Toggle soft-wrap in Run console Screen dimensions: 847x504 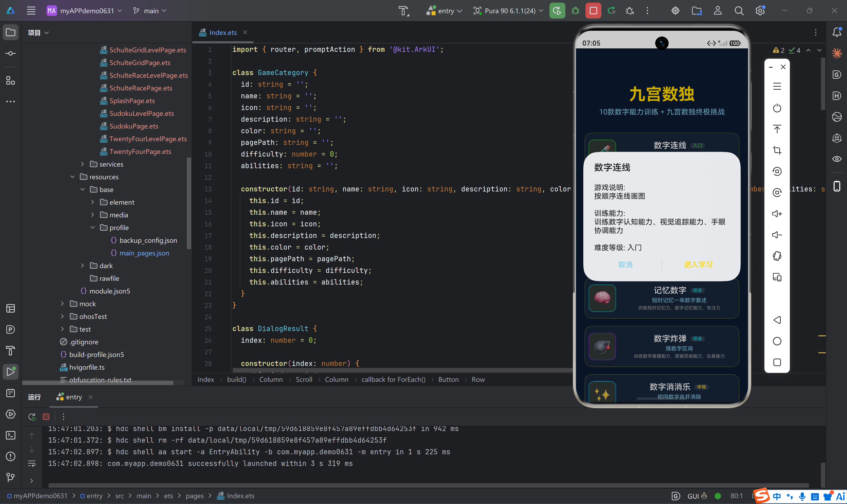point(31,464)
